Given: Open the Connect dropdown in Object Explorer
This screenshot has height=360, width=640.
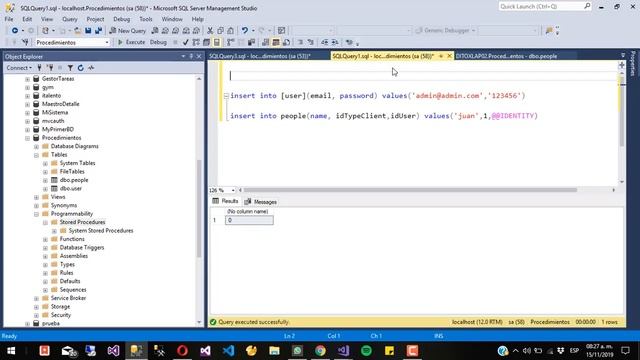Looking at the screenshot, I should tap(19, 68).
